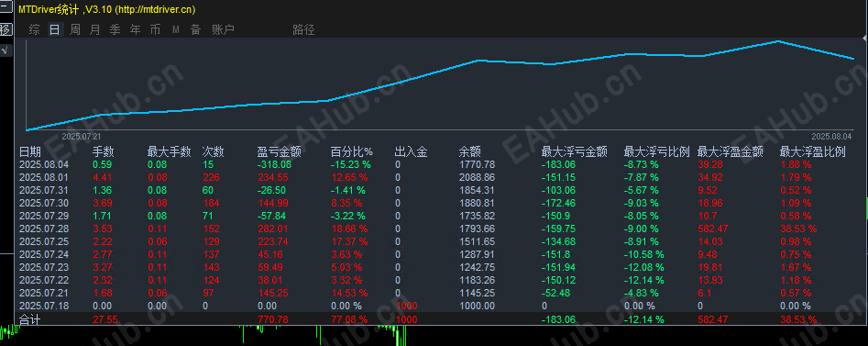Viewport: 868px width, 346px height.
Task: Switch to the 账户 account tab
Action: pyautogui.click(x=223, y=30)
